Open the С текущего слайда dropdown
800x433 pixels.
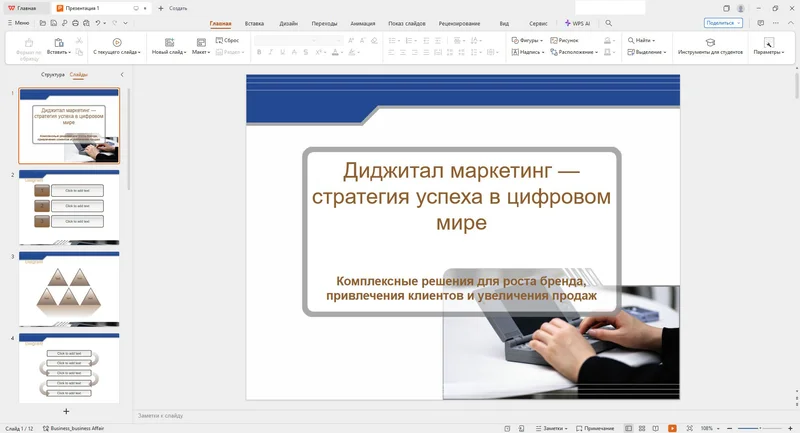[x=139, y=52]
